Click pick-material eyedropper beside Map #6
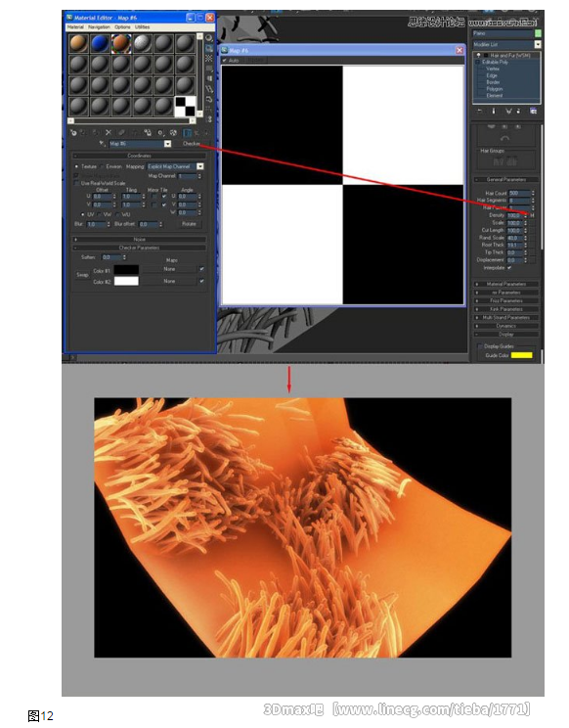Screen dimensions: 569x728 click(x=103, y=144)
